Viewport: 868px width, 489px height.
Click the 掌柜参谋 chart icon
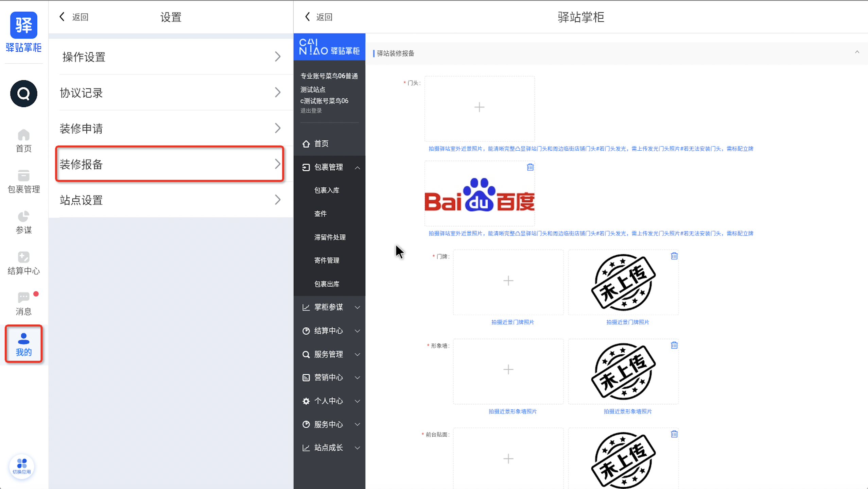point(306,307)
